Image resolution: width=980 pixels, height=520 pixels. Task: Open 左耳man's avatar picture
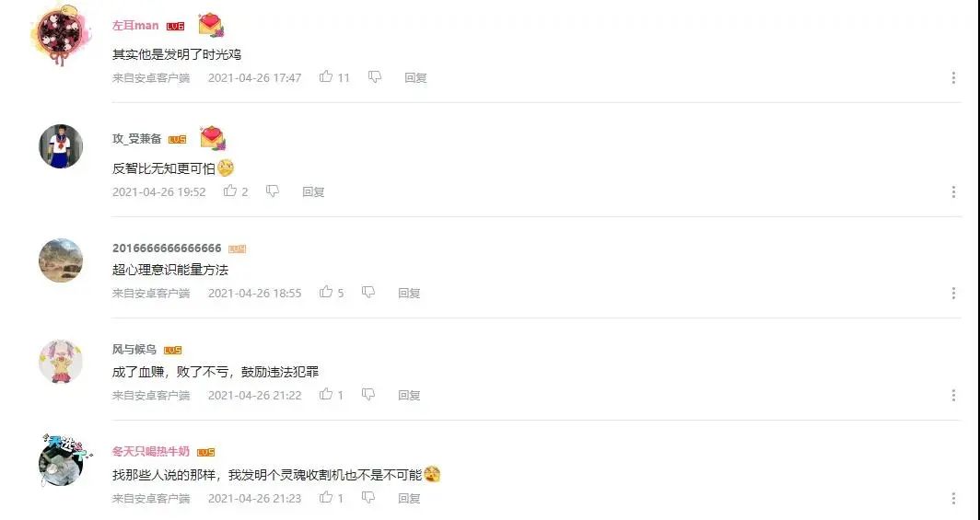61,34
